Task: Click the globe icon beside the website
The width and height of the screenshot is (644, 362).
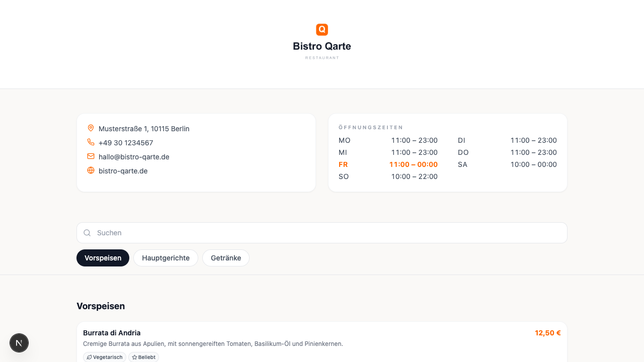Action: [91, 170]
